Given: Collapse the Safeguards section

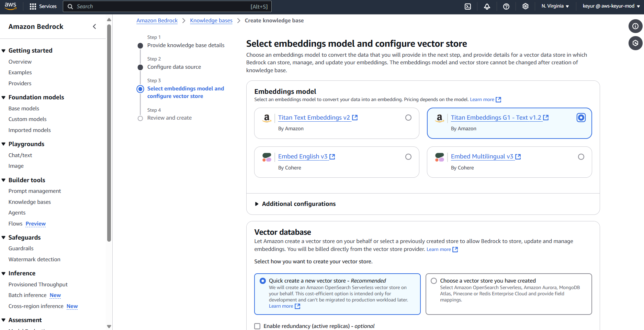Looking at the screenshot, I should click(x=4, y=238).
